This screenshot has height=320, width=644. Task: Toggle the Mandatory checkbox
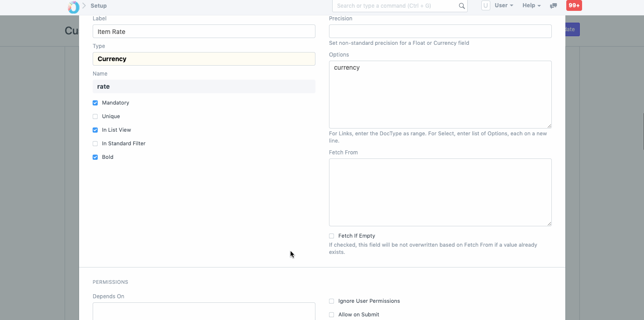(x=95, y=103)
